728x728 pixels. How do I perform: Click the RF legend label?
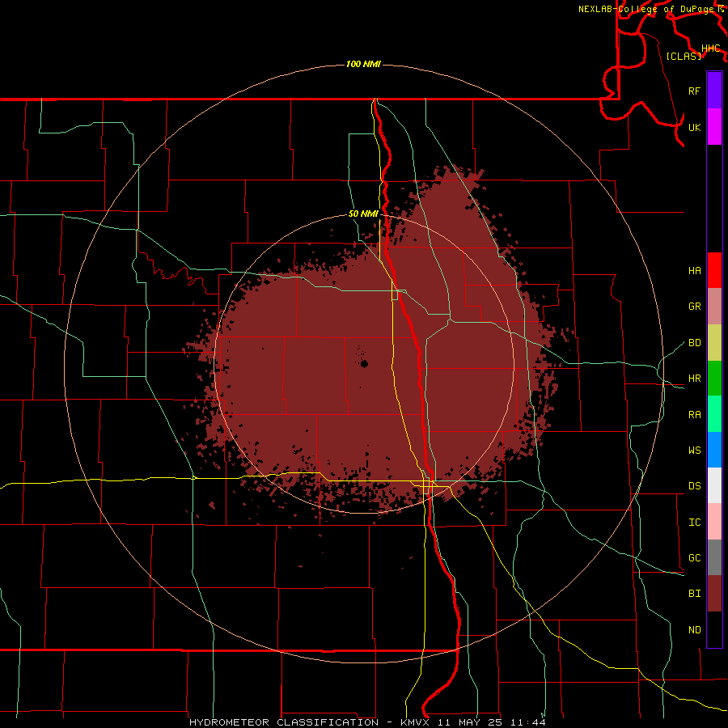click(x=695, y=91)
